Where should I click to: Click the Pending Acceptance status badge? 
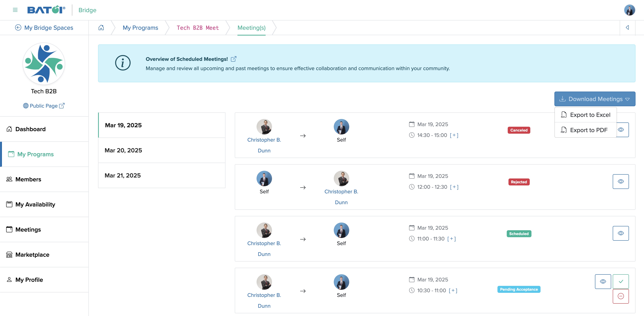pyautogui.click(x=519, y=289)
